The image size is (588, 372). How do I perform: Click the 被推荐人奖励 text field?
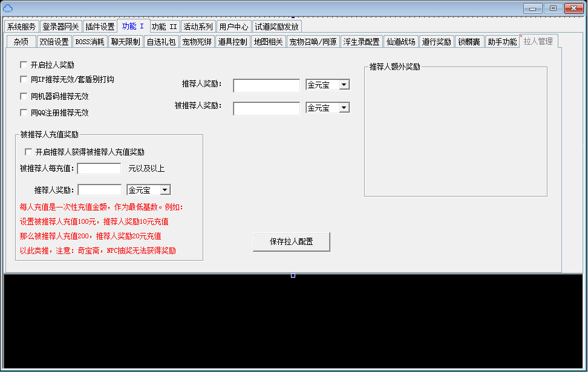click(266, 108)
